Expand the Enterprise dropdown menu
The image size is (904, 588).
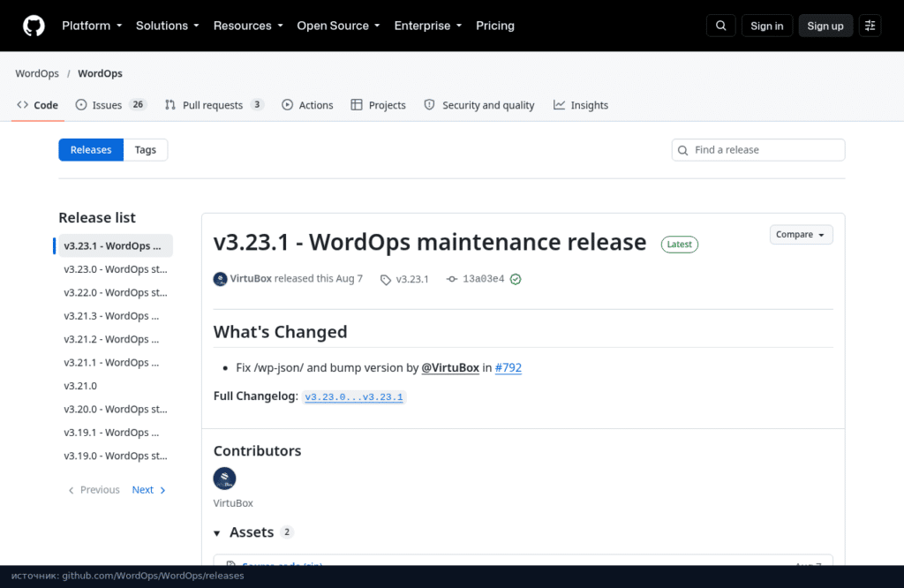[428, 26]
